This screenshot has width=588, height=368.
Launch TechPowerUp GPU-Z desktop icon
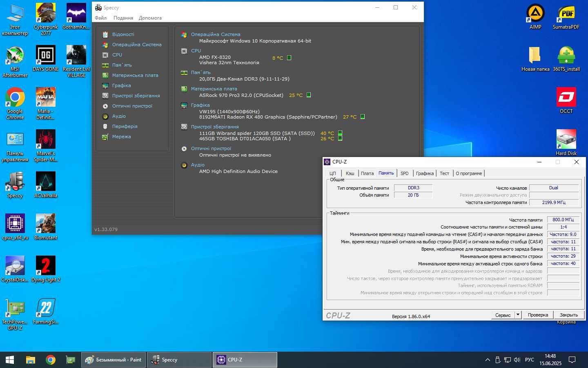[15, 314]
